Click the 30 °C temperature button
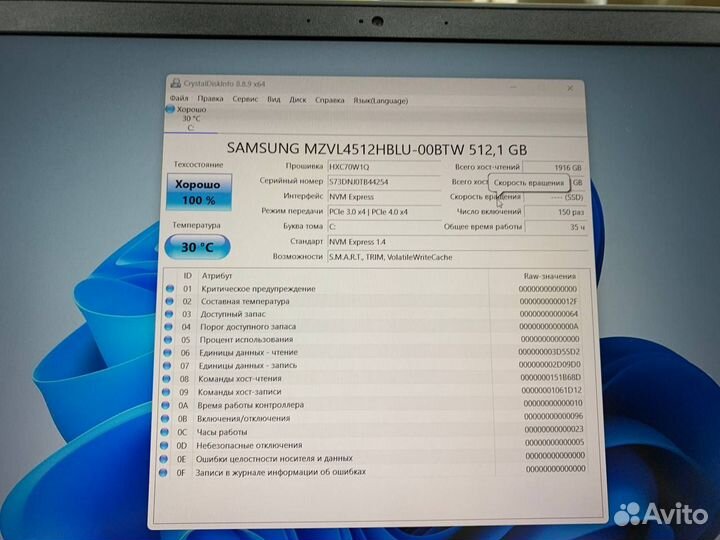Viewport: 720px width, 540px height. (198, 246)
